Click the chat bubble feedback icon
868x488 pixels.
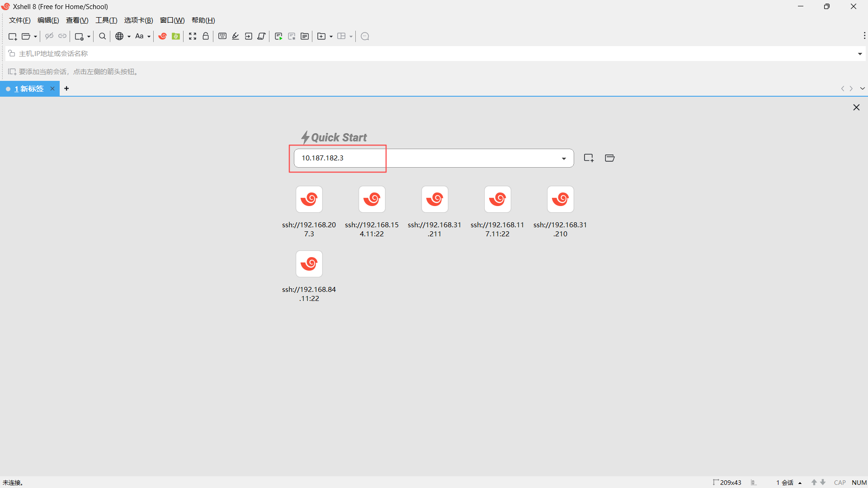[x=365, y=36]
